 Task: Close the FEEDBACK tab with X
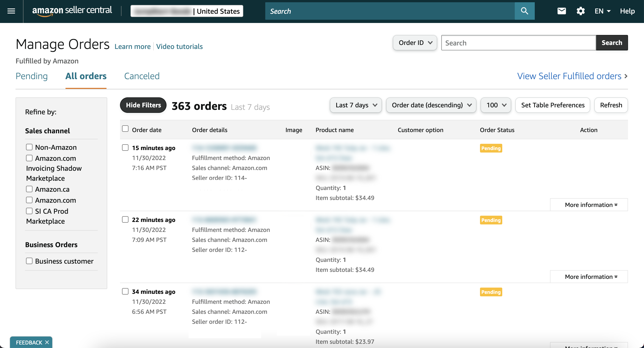[x=47, y=342]
